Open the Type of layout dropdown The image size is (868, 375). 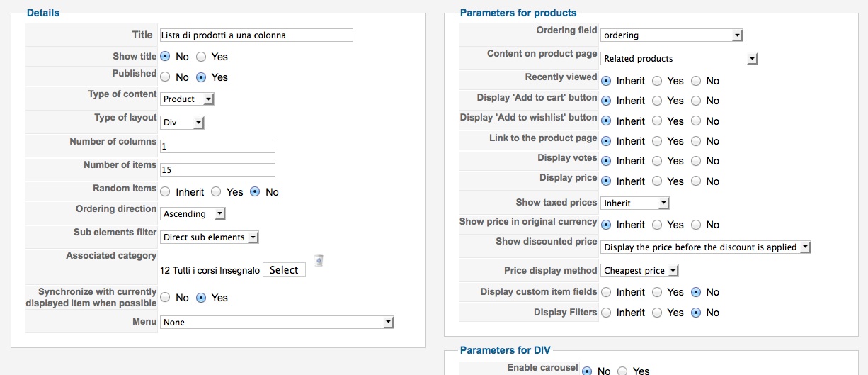182,123
